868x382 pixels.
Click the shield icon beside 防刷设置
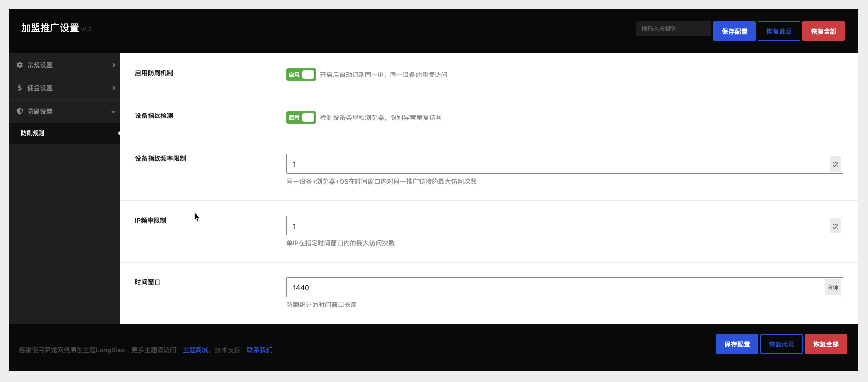click(x=20, y=111)
